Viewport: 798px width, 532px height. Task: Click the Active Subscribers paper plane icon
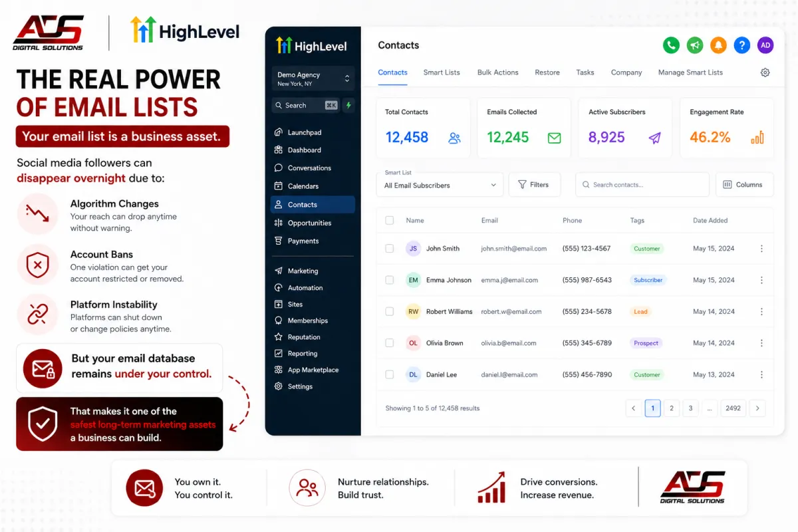coord(655,138)
